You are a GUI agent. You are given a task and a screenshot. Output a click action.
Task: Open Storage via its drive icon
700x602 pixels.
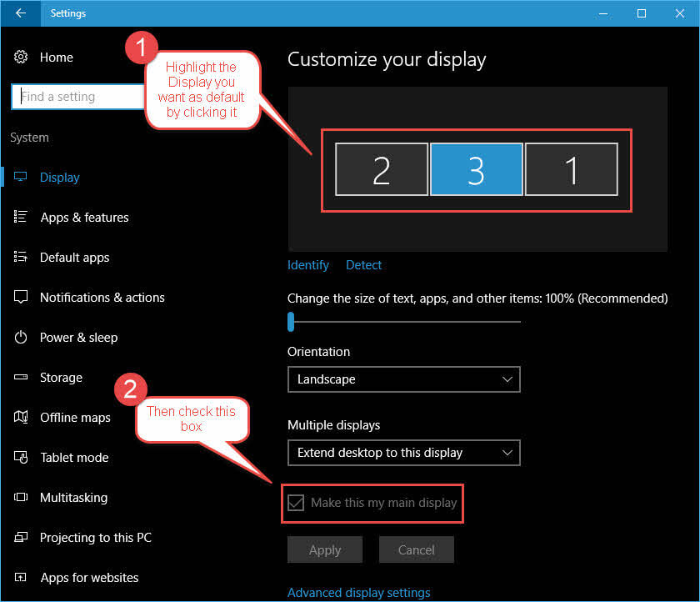[x=20, y=377]
